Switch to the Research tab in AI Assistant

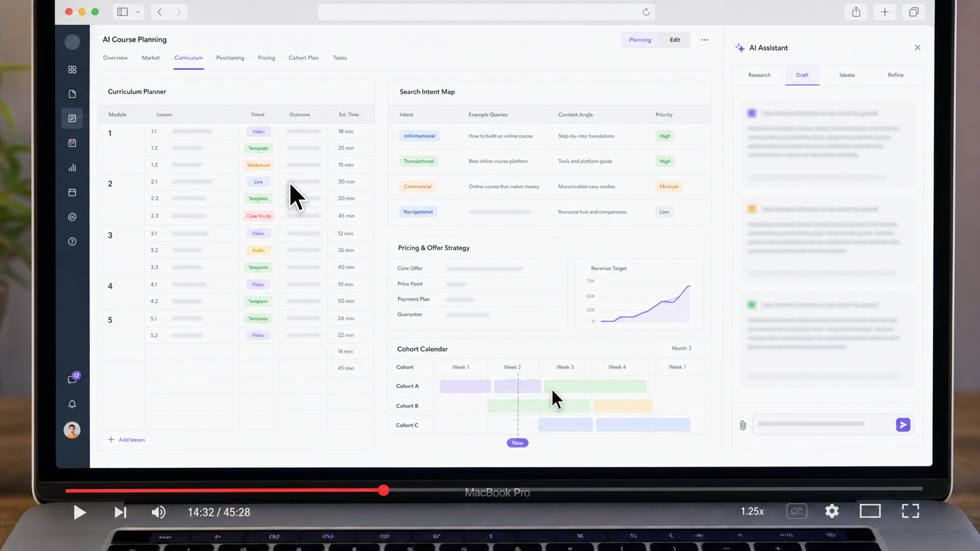(759, 75)
